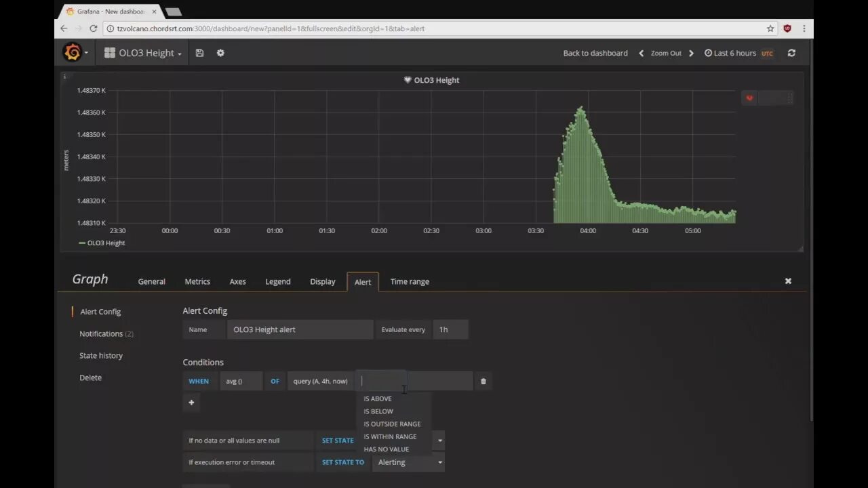Click the browser back arrow
The image size is (868, 488).
click(x=64, y=28)
